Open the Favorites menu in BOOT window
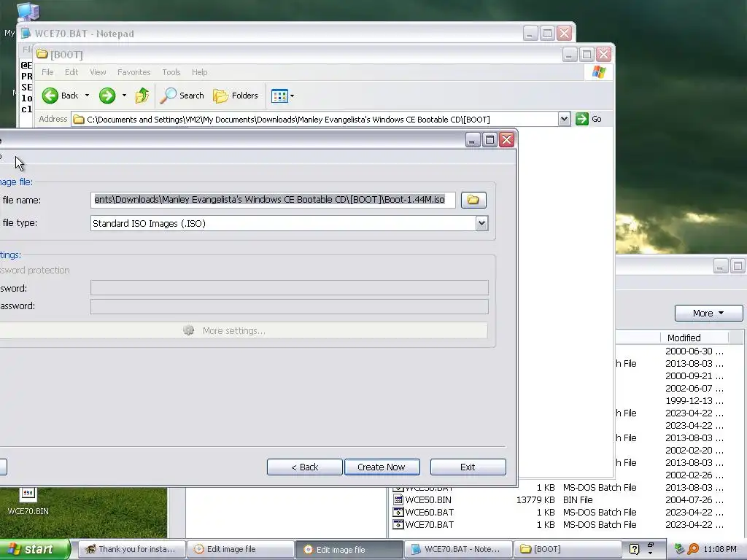 [134, 72]
